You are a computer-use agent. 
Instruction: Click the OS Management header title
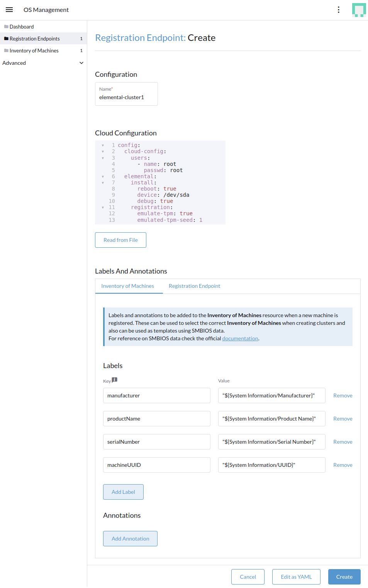coord(46,10)
